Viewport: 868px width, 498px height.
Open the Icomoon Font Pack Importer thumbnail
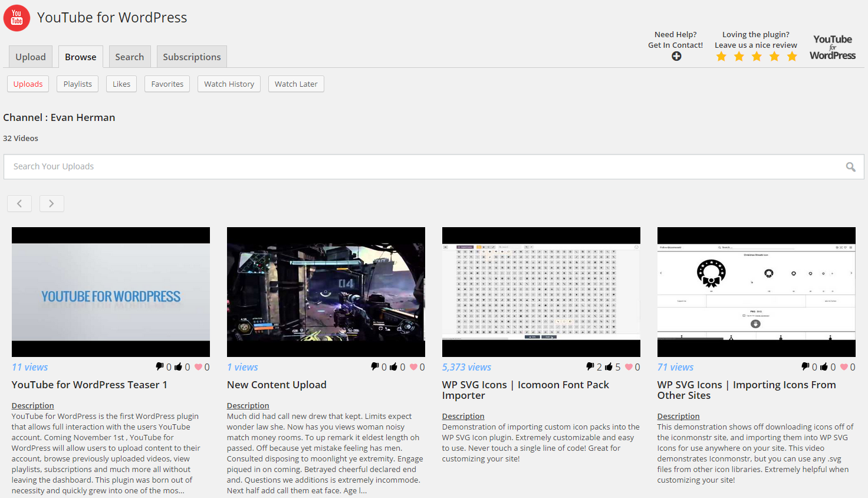541,292
